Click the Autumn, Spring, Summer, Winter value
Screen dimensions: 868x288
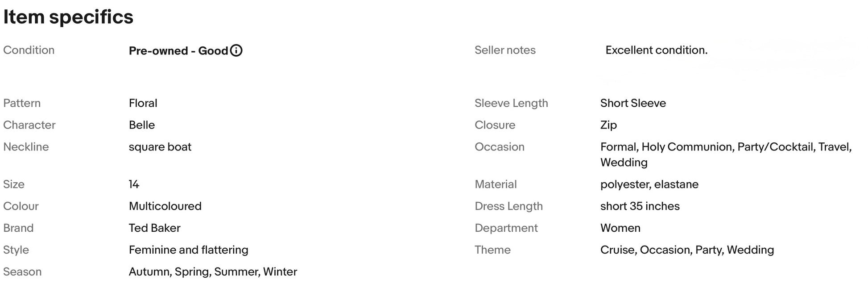(213, 272)
